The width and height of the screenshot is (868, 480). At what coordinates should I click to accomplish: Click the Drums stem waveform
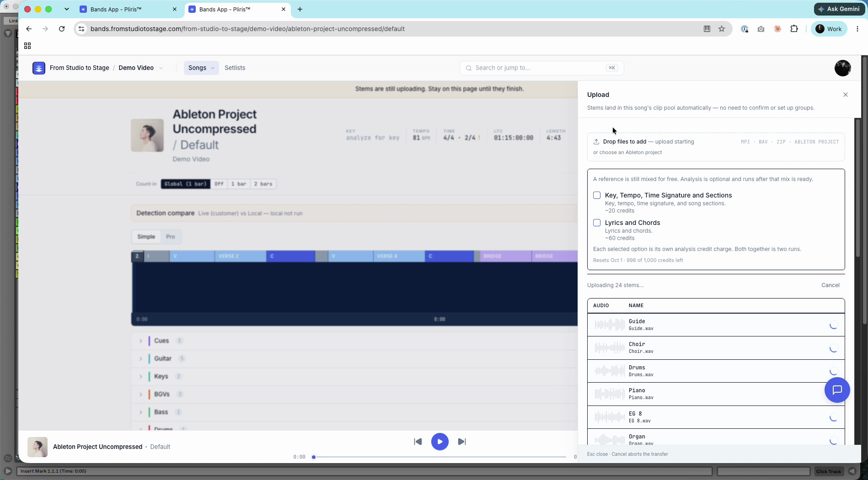click(x=610, y=371)
